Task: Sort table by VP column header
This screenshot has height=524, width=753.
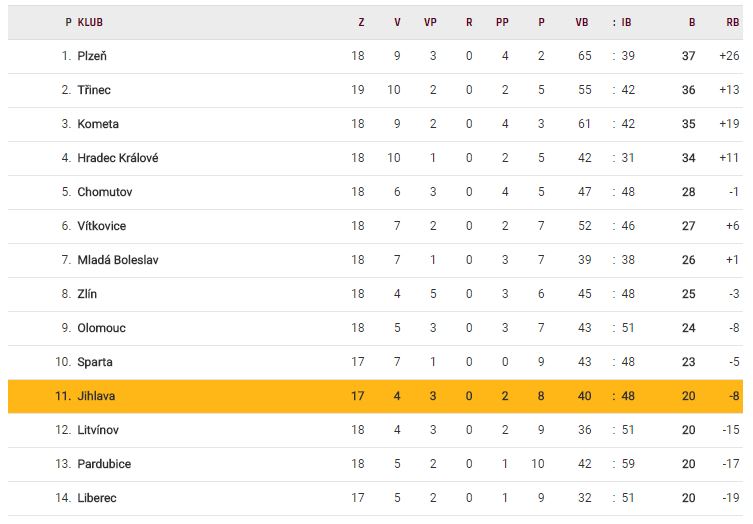Action: 430,22
